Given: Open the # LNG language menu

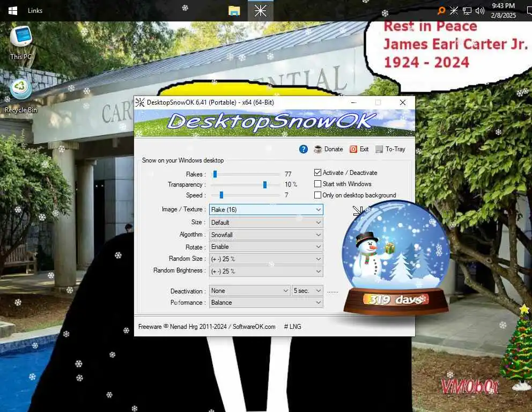Looking at the screenshot, I should [x=292, y=327].
